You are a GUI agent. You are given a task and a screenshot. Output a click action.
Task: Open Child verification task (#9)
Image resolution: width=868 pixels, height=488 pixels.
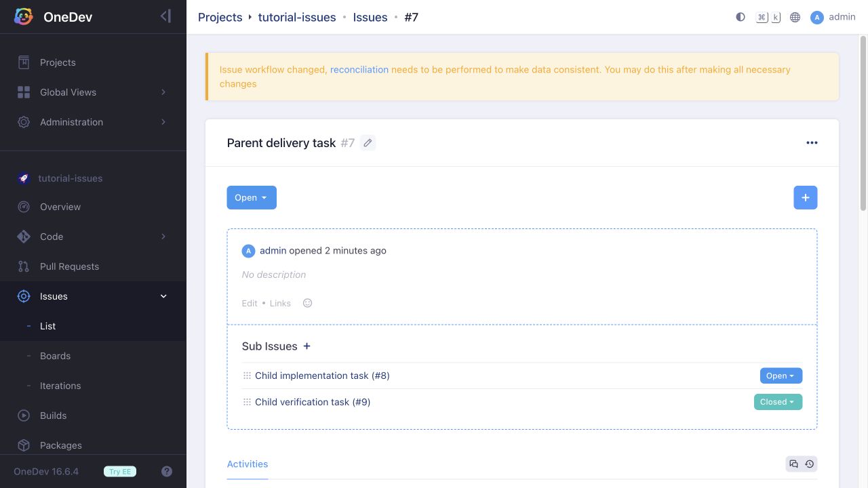pos(313,402)
